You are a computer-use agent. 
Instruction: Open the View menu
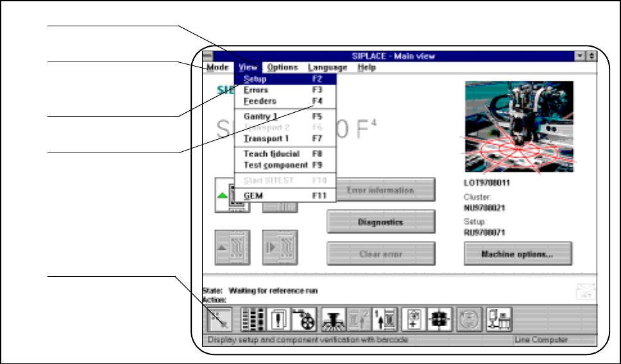click(248, 67)
